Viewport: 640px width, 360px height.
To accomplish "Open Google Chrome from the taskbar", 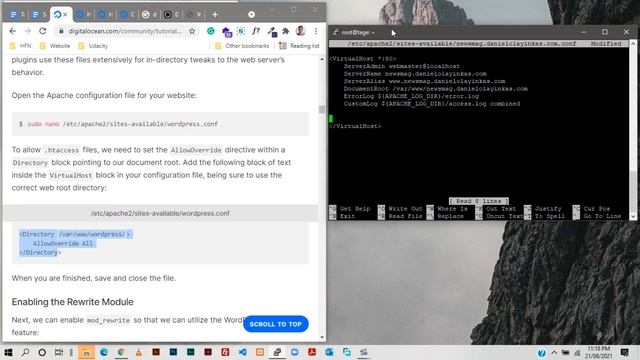I will point(121,352).
